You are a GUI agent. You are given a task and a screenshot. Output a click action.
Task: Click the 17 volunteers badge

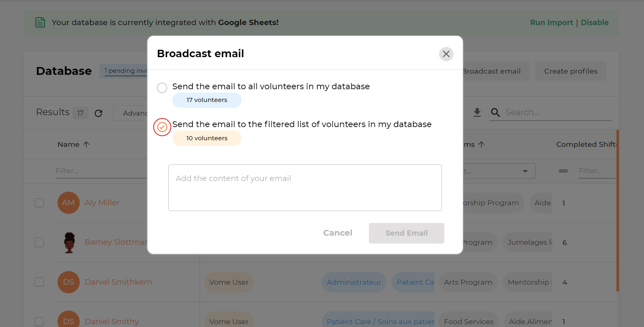(207, 100)
